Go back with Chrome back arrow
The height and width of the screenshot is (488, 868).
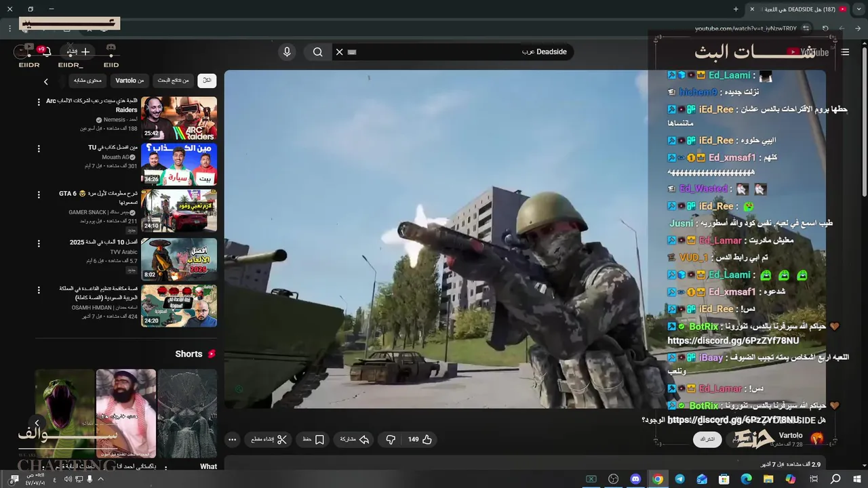click(x=858, y=28)
